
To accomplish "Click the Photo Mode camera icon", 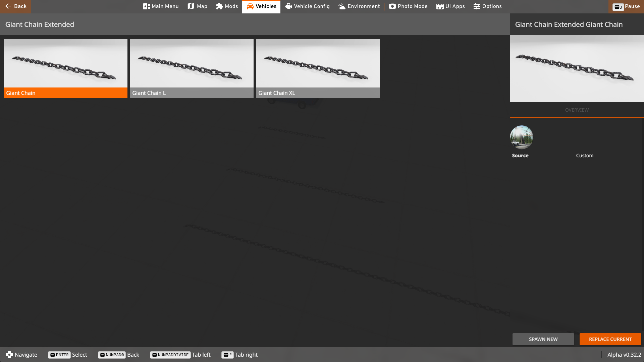I will 392,6.
